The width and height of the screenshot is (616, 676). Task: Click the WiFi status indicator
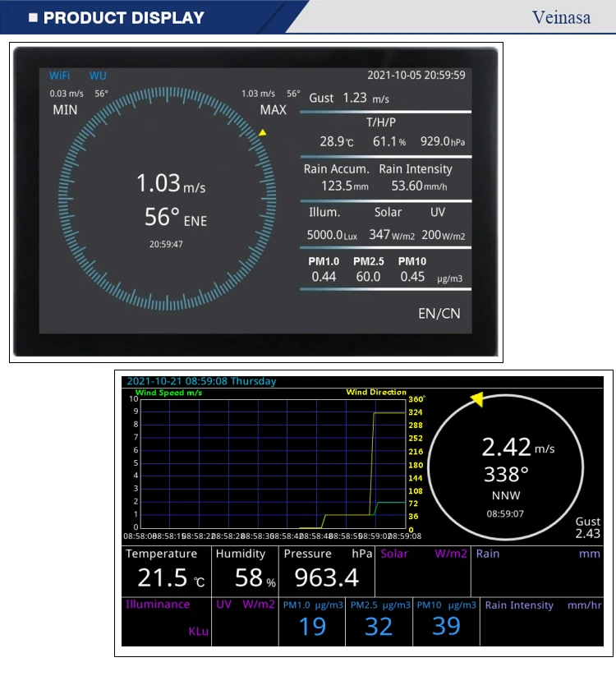coord(59,76)
